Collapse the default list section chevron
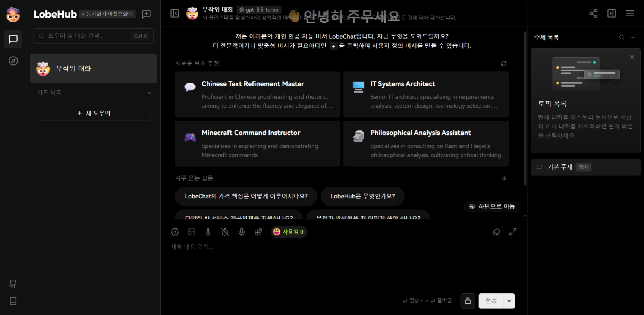The height and width of the screenshot is (315, 644). 150,93
